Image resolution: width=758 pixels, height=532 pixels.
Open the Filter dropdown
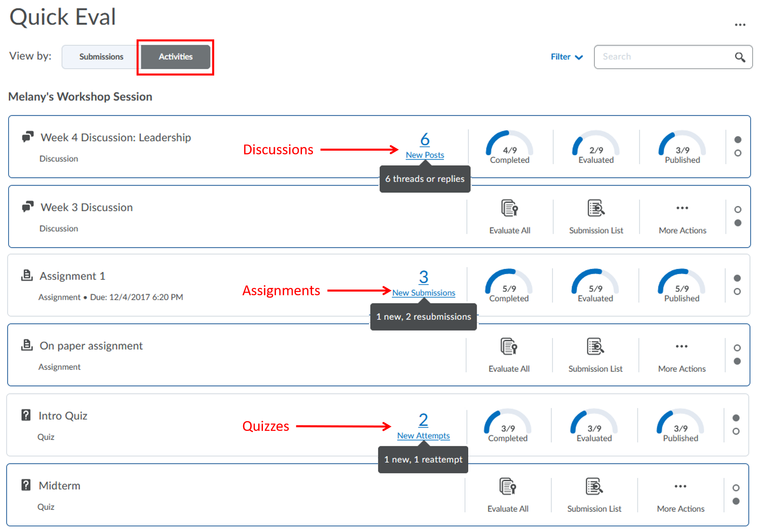point(566,57)
